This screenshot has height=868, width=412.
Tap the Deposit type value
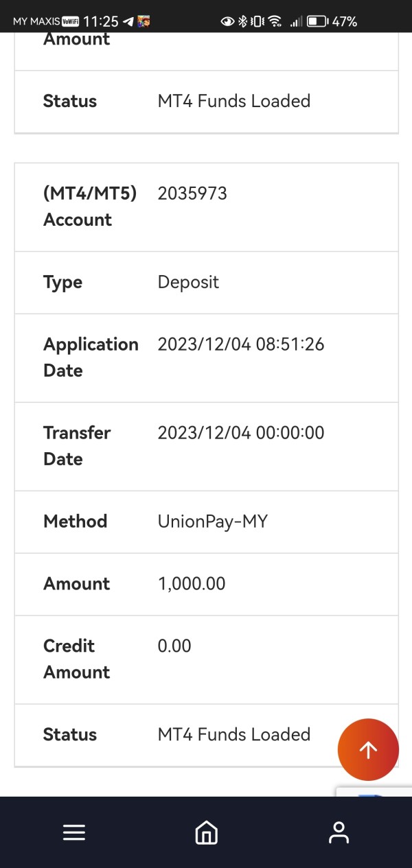(188, 282)
